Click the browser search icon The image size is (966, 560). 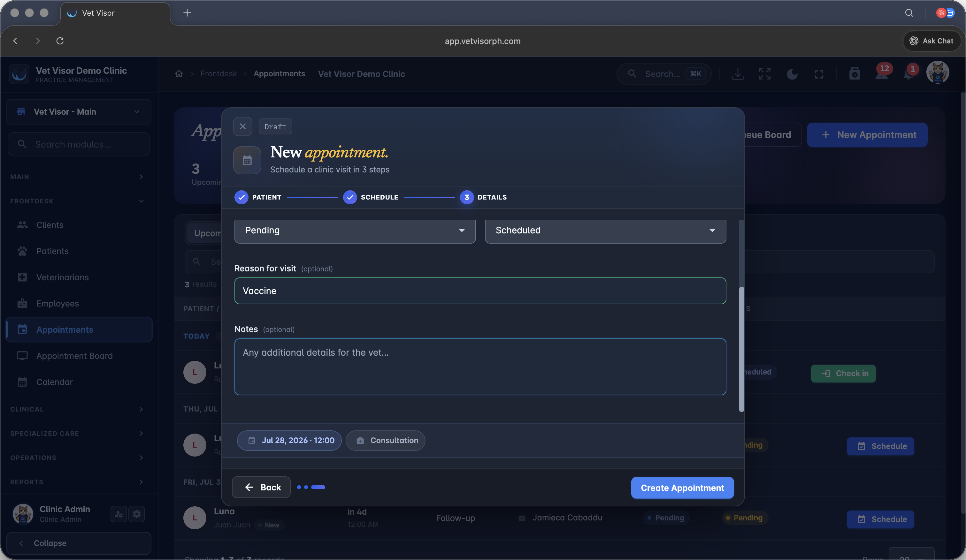coord(909,13)
